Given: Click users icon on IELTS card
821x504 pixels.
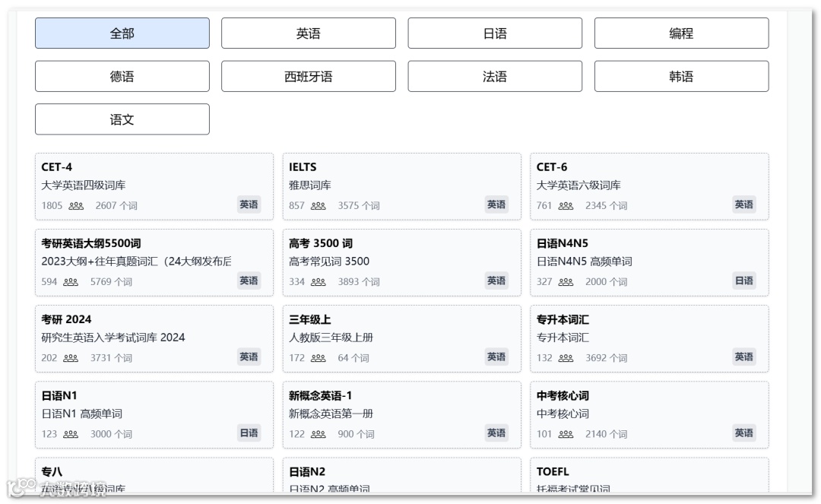Looking at the screenshot, I should pos(318,206).
